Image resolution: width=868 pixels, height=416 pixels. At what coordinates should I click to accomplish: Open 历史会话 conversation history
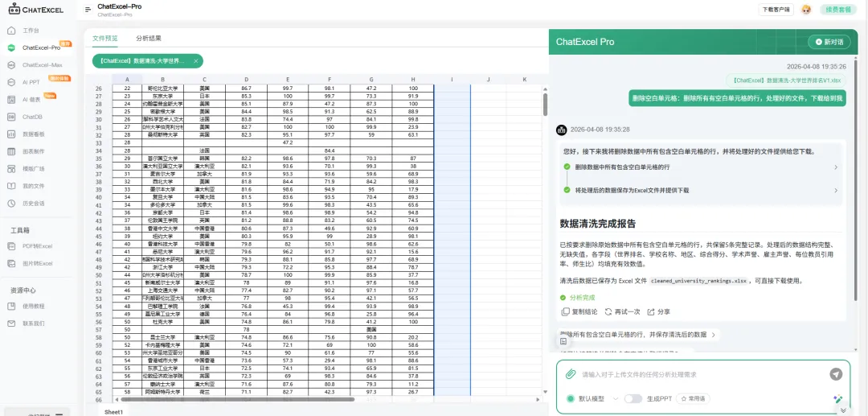click(33, 204)
